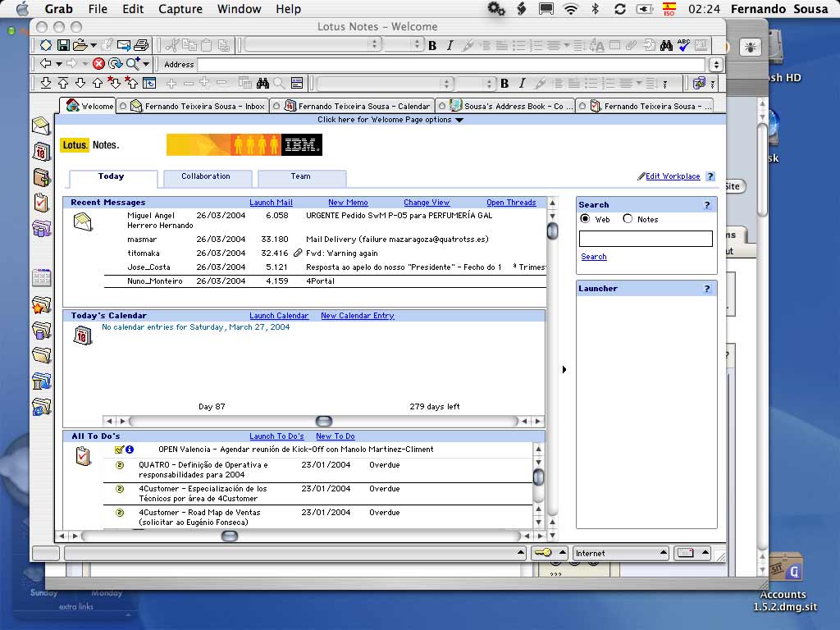Image resolution: width=840 pixels, height=630 pixels.
Task: Close the Address Book tab with its circle button
Action: pos(442,106)
